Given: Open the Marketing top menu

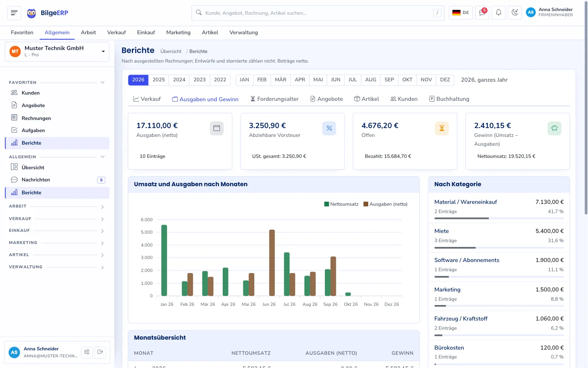Looking at the screenshot, I should (178, 32).
